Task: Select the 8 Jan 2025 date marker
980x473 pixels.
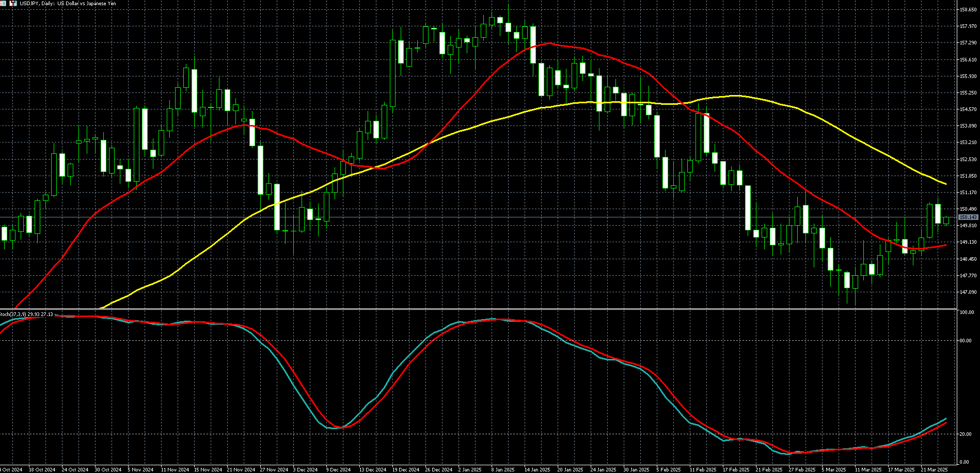Action: click(502, 469)
